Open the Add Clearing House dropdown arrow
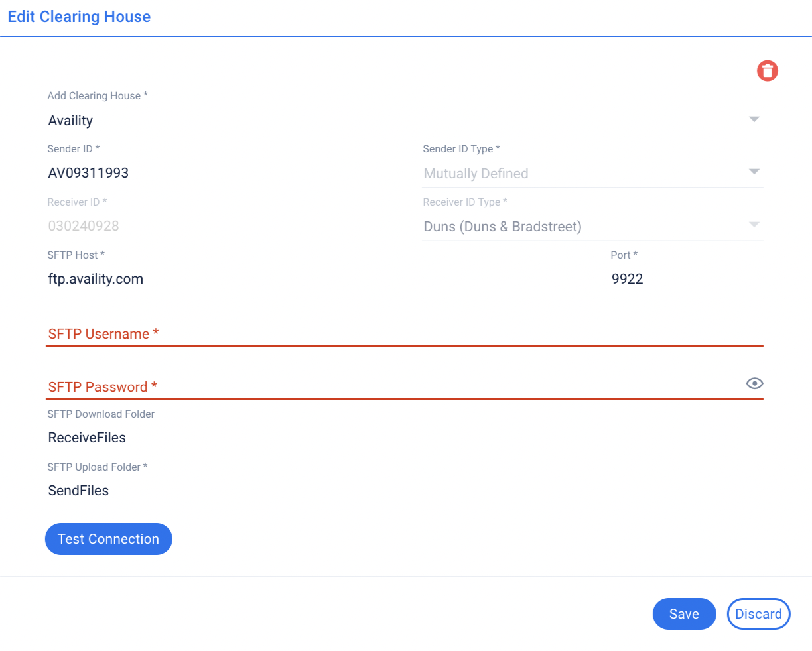 [754, 119]
